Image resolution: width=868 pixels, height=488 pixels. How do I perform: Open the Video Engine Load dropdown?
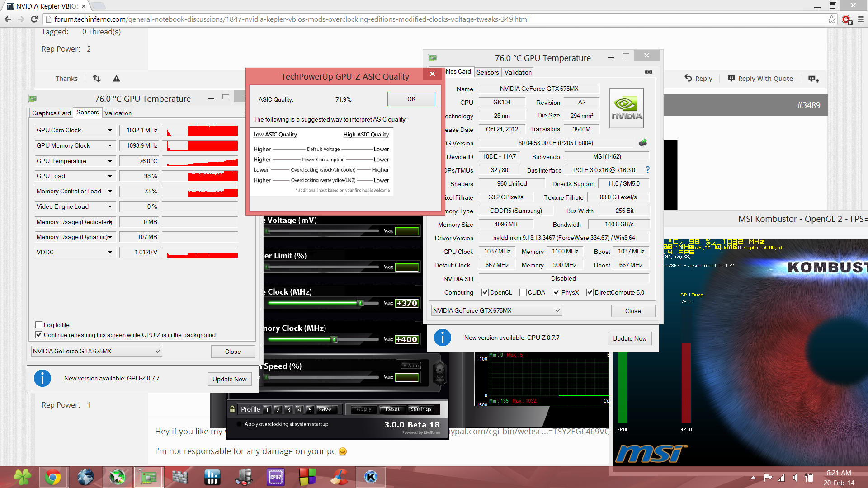point(110,206)
